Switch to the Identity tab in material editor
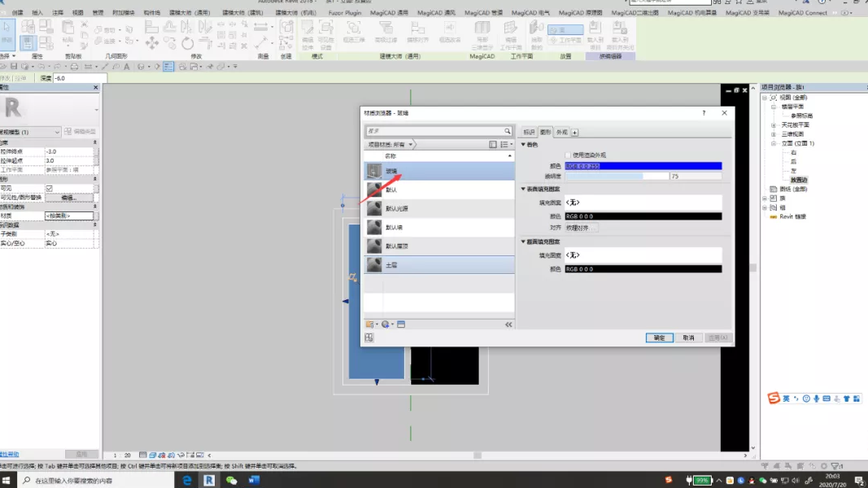The image size is (868, 488). pyautogui.click(x=530, y=133)
